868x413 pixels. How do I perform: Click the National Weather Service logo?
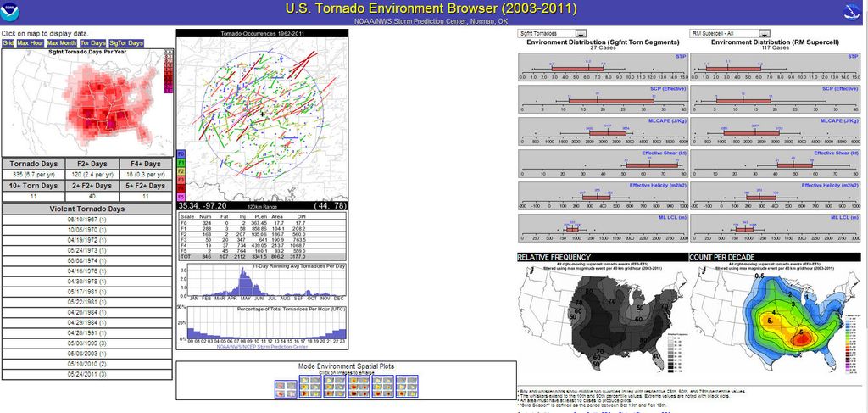tap(853, 12)
